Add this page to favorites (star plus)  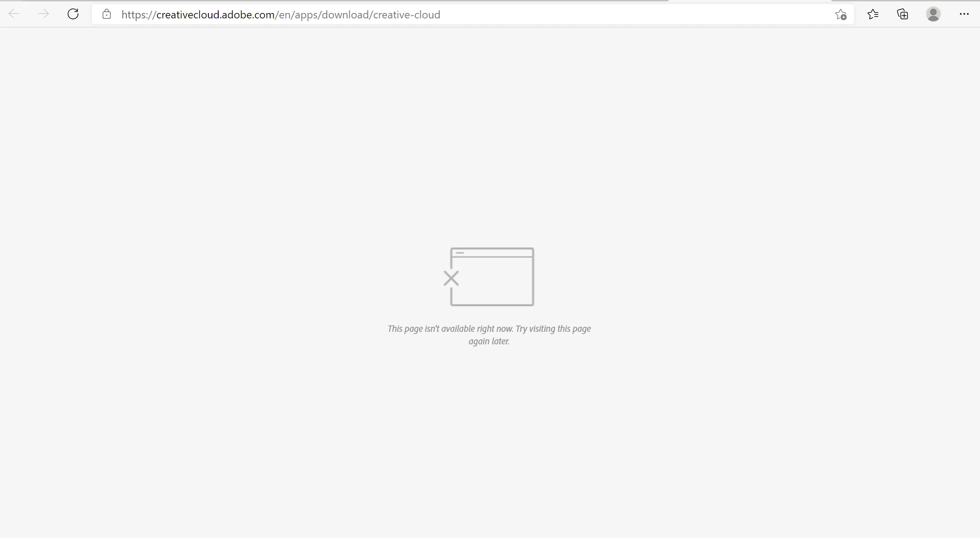tap(841, 15)
